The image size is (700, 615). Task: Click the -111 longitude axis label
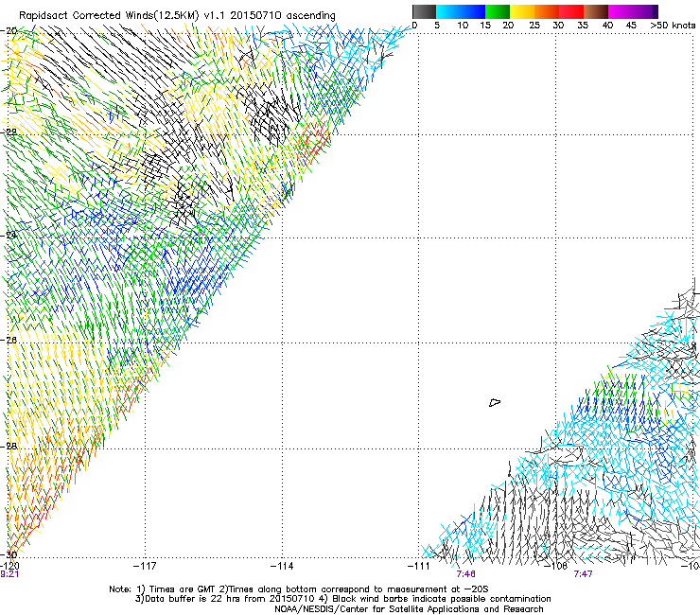click(x=419, y=566)
